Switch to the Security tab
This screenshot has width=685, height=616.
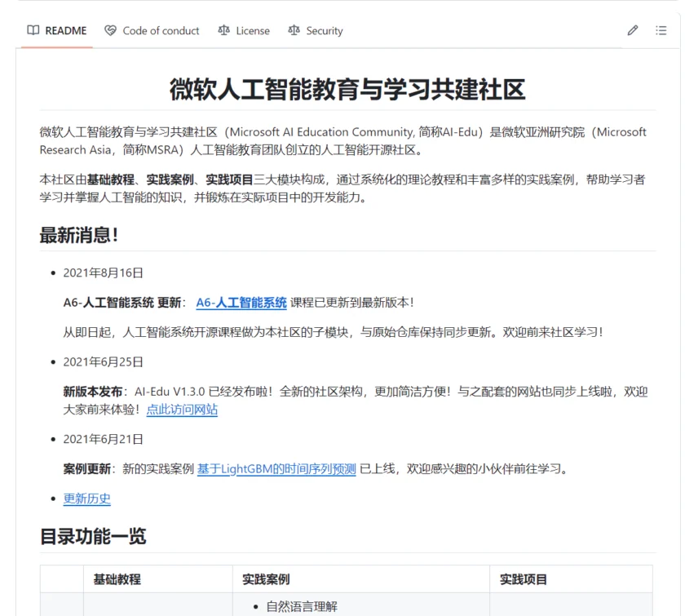(316, 31)
